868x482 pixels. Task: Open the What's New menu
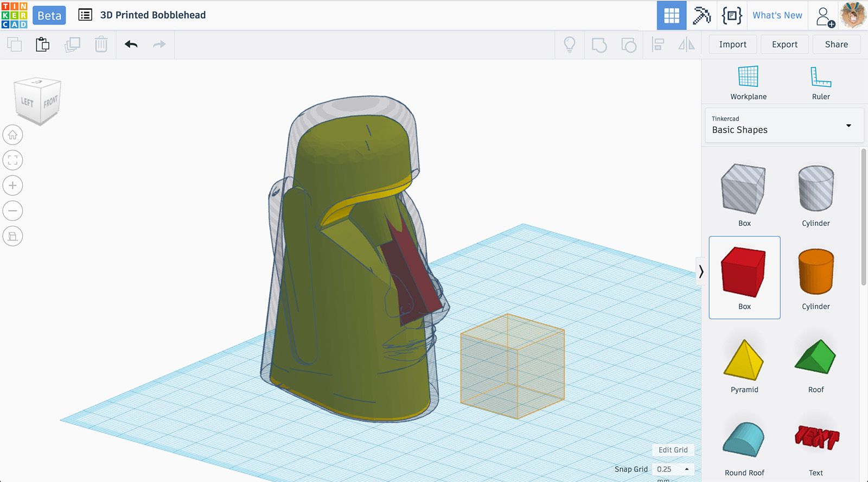point(777,15)
